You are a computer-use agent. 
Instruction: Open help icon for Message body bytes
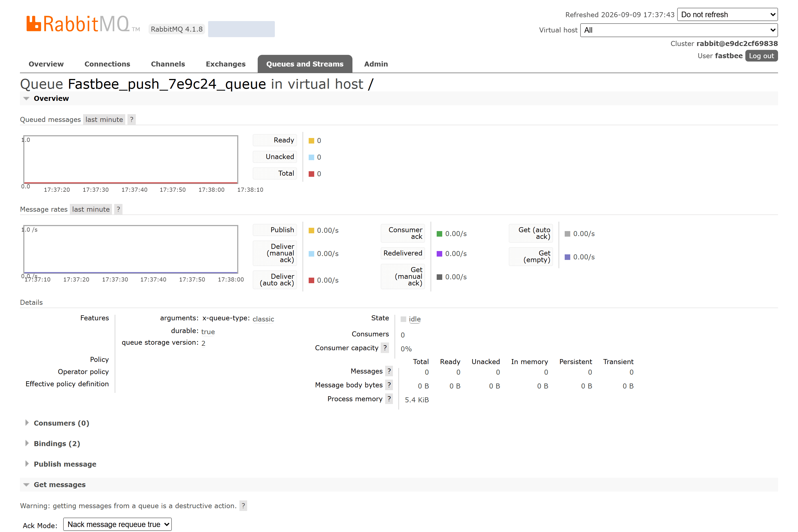click(389, 385)
